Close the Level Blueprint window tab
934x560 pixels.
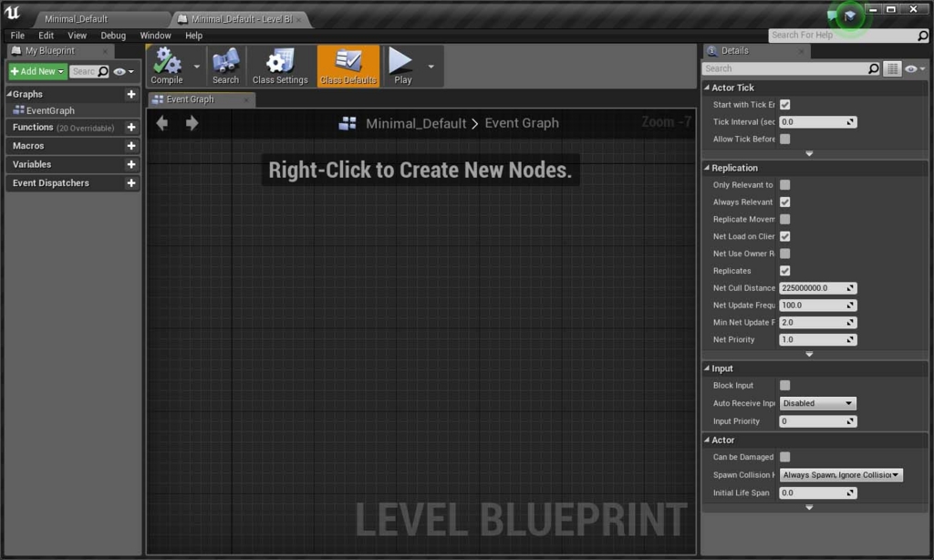[298, 19]
